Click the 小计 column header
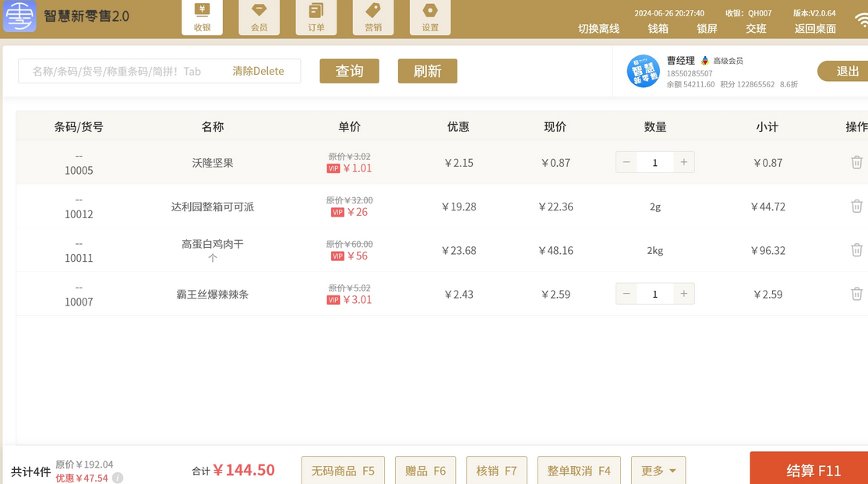 (x=767, y=127)
